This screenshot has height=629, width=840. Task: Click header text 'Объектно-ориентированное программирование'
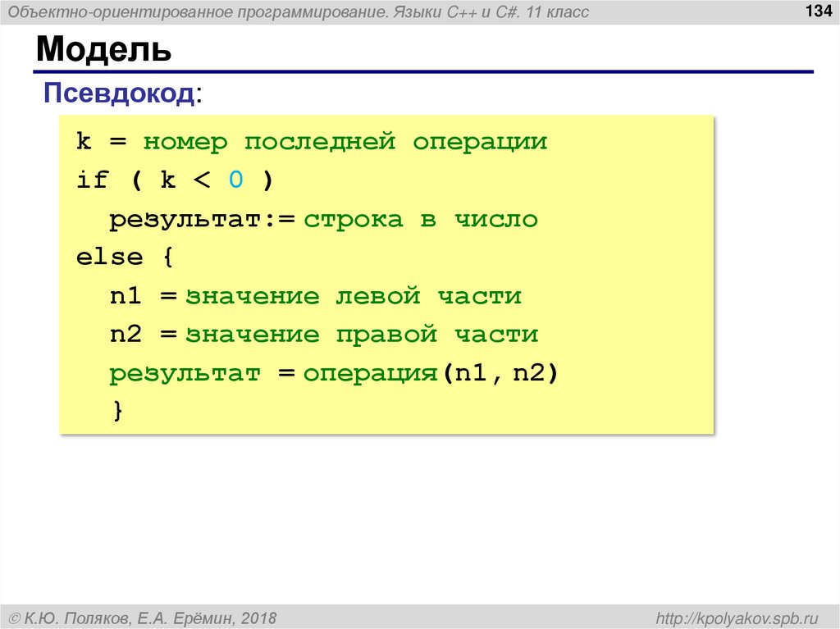coord(198,11)
